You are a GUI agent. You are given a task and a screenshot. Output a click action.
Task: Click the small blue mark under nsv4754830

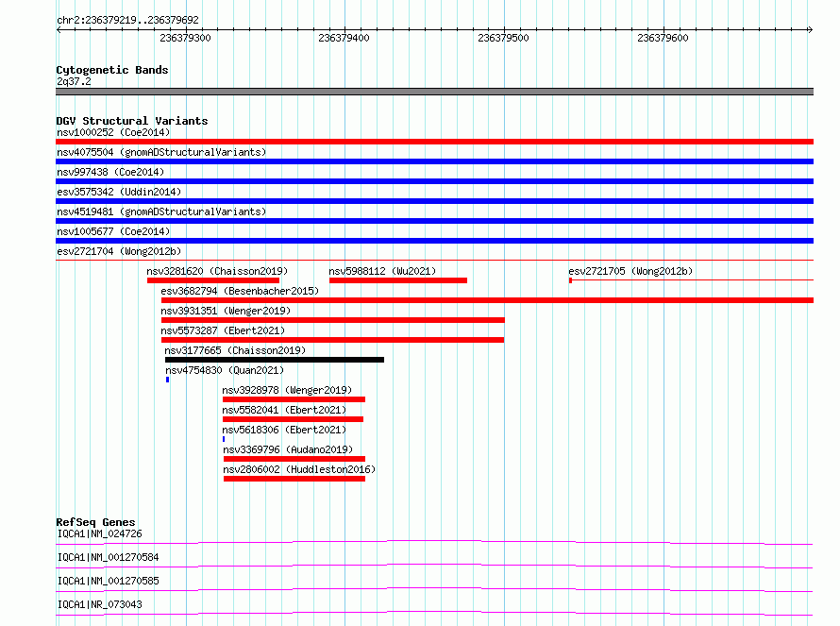coord(168,380)
